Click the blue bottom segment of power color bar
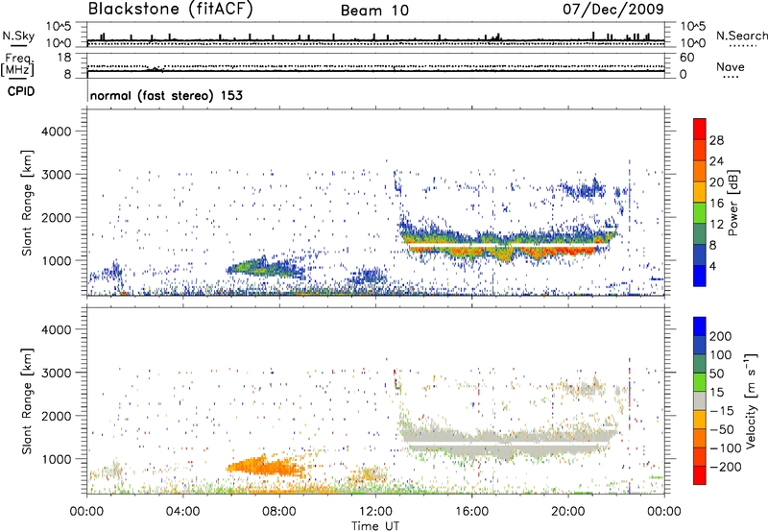This screenshot has height=532, width=768. pyautogui.click(x=700, y=276)
